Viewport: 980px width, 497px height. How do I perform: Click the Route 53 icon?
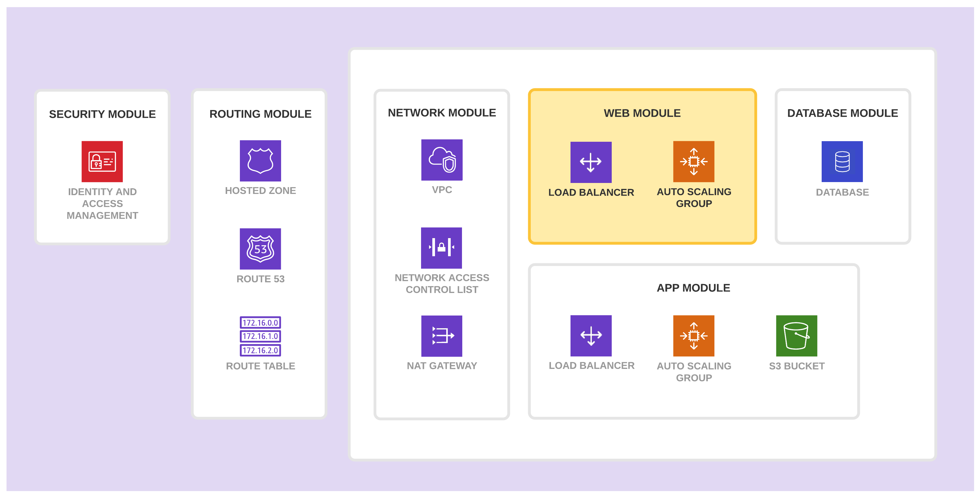pyautogui.click(x=260, y=249)
